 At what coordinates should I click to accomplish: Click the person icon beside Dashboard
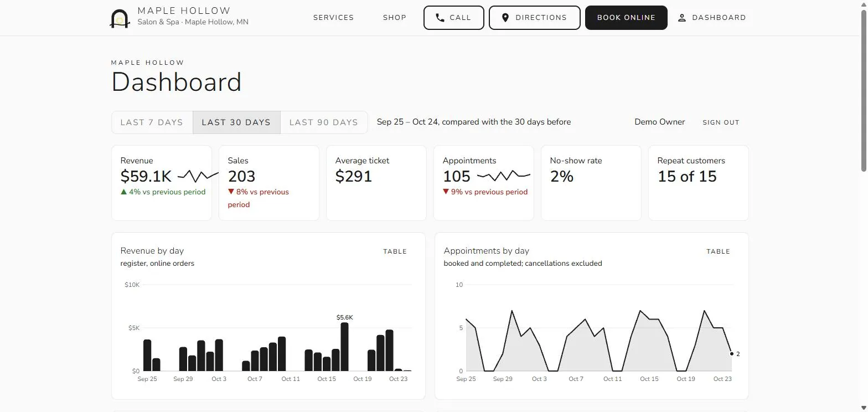(x=682, y=18)
